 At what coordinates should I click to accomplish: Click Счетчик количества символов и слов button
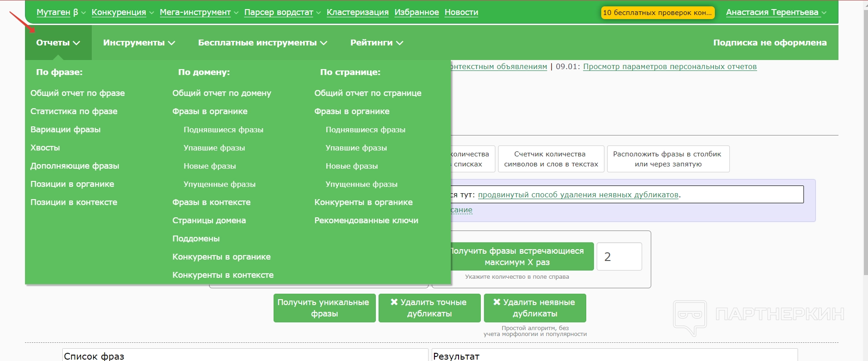coord(551,159)
